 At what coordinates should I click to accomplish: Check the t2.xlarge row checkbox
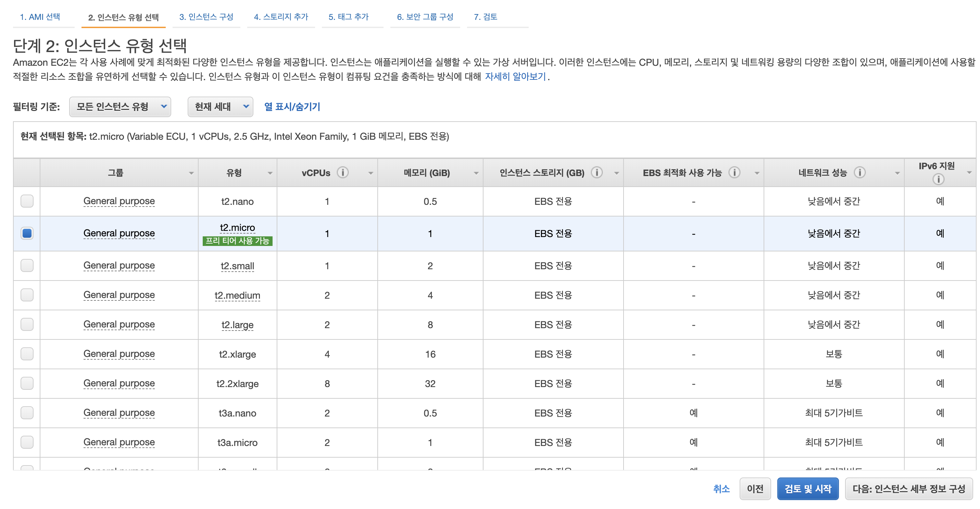[x=27, y=354]
